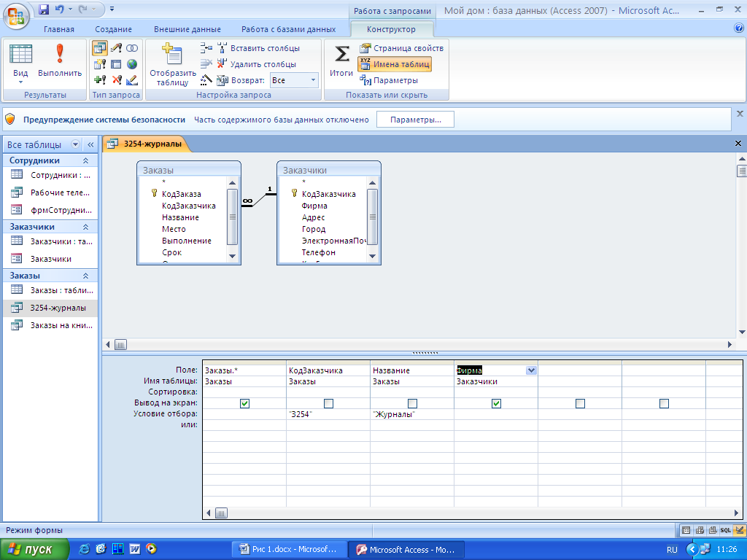Click the Undo icon in quick access toolbar
This screenshot has width=747, height=560.
tap(60, 9)
